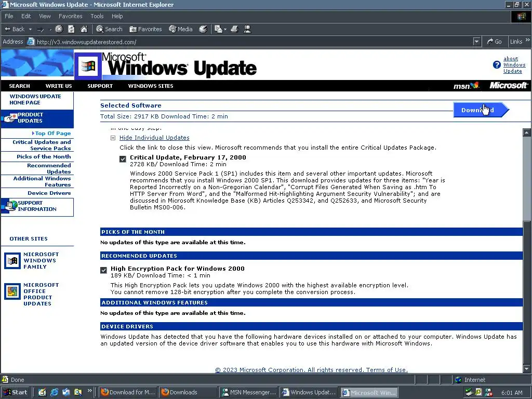The width and height of the screenshot is (532, 399).
Task: Click SUPPORT in the navigation bar
Action: pos(100,86)
